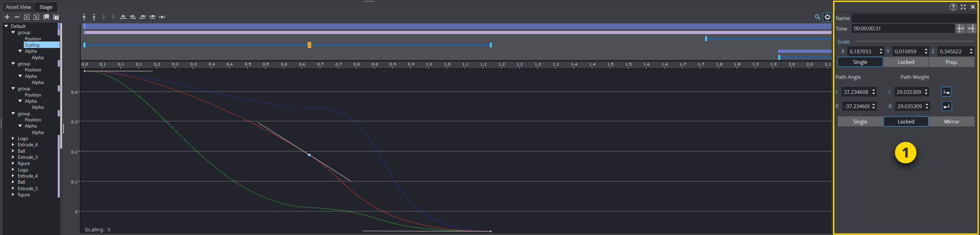Open help with the question mark icon
This screenshot has width=980, height=235.
click(953, 7)
